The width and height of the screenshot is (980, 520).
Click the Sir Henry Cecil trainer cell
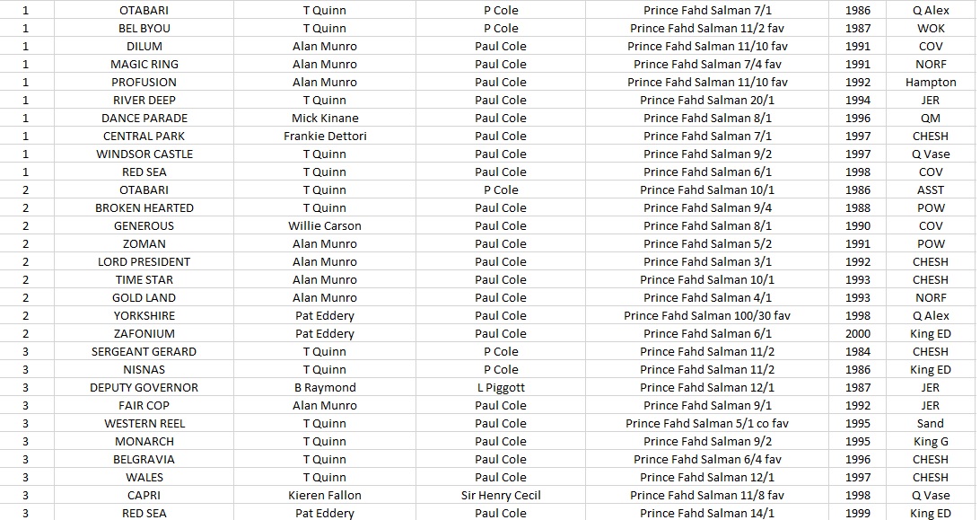pos(501,495)
